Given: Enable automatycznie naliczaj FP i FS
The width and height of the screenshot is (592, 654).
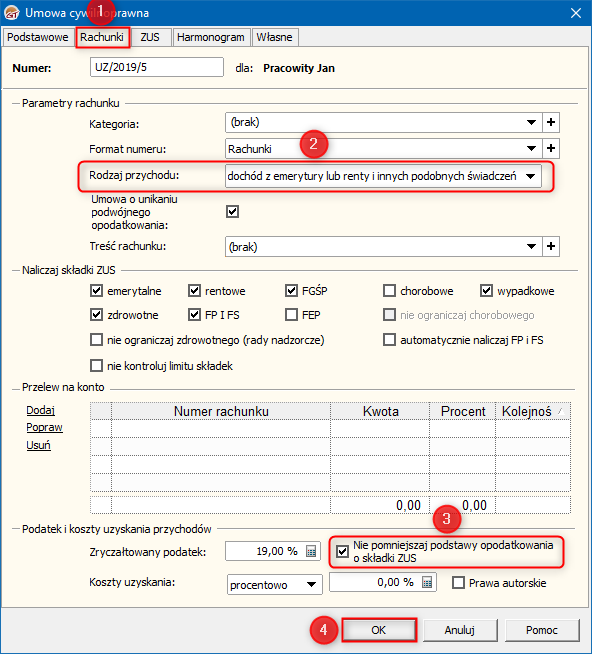Looking at the screenshot, I should 389,340.
